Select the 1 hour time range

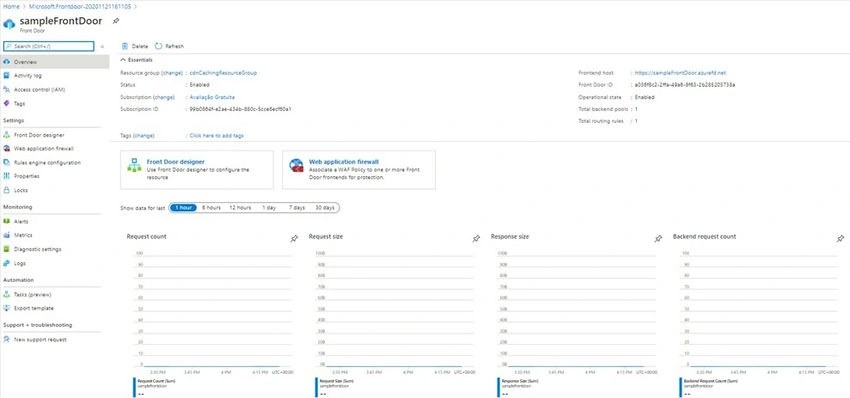[183, 208]
